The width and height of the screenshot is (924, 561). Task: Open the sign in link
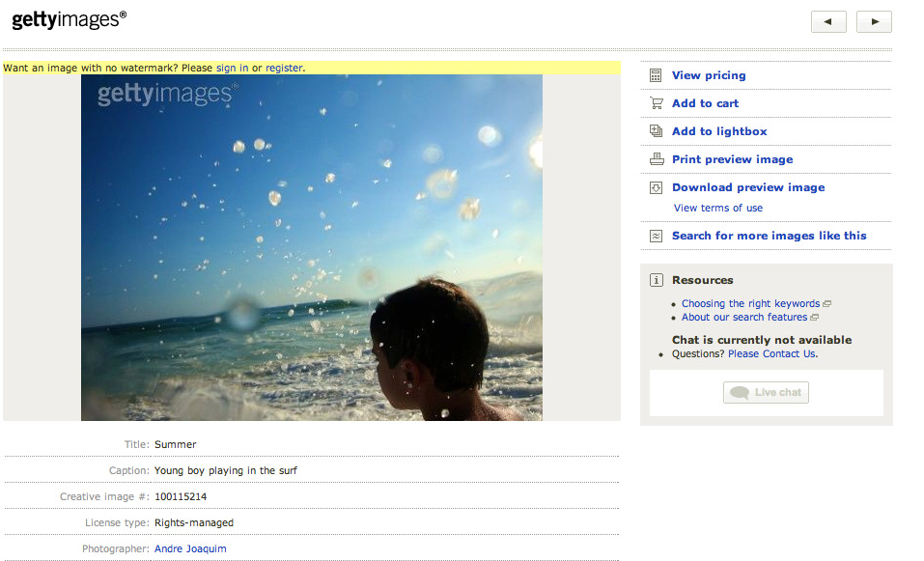coord(232,69)
